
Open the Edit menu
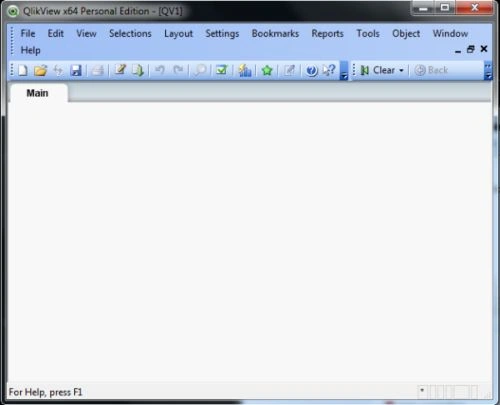pos(56,34)
